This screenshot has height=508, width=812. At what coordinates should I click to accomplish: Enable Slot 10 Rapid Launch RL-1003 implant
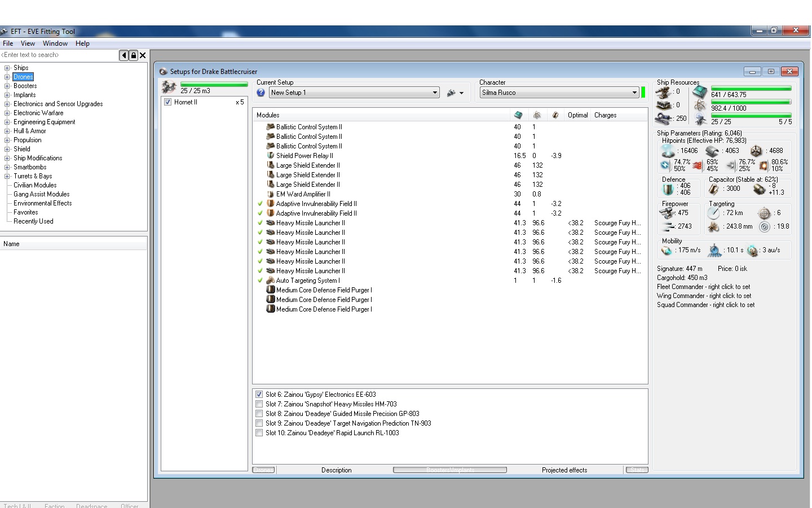click(x=259, y=433)
